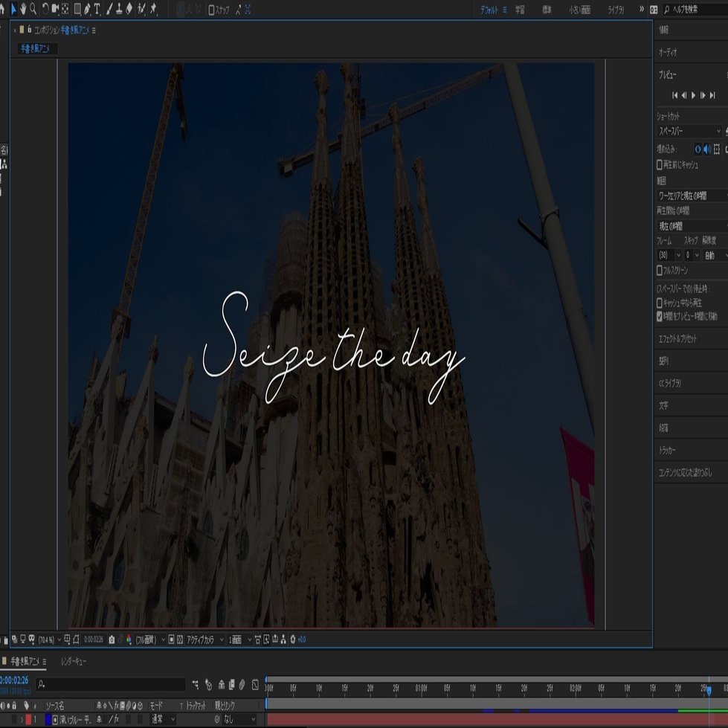Open the grid and guide options icon
Image resolution: width=728 pixels, height=728 pixels.
point(68,640)
